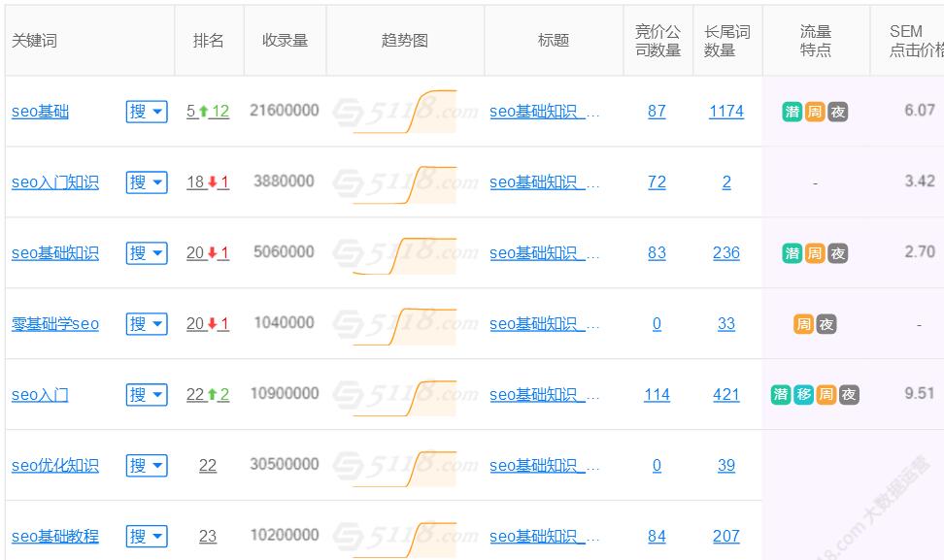
Task: Click rank 23 in seo基础教程 row
Action: tap(208, 537)
